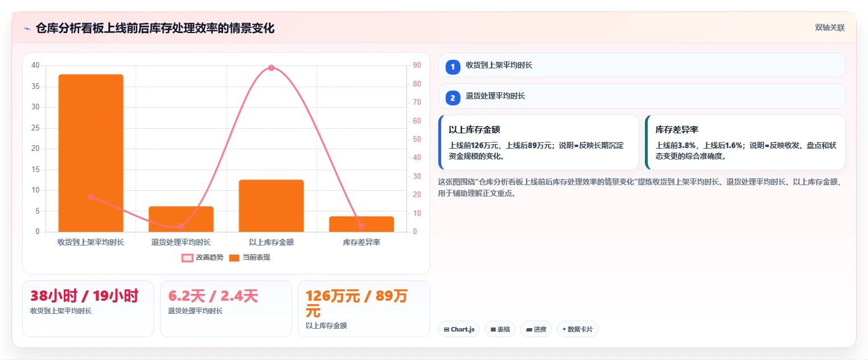Image resolution: width=868 pixels, height=360 pixels.
Task: Toggle the 改善趋势 legend swatch
Action: click(x=187, y=258)
